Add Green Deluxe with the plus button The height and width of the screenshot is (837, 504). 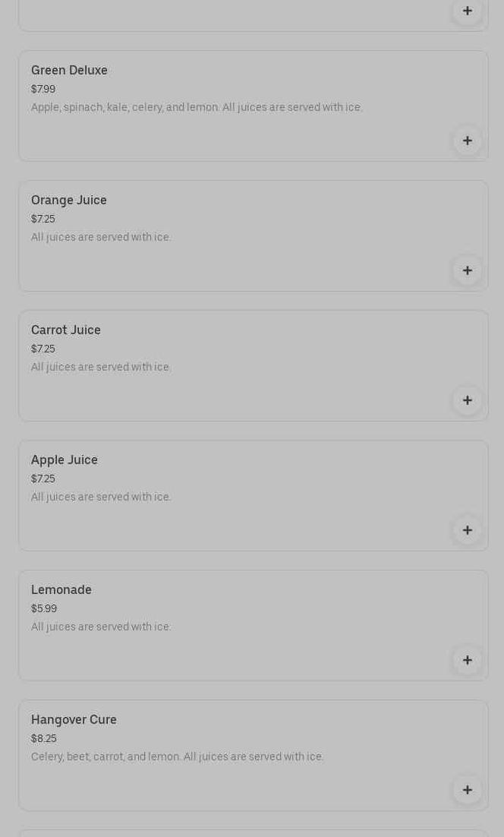point(467,141)
